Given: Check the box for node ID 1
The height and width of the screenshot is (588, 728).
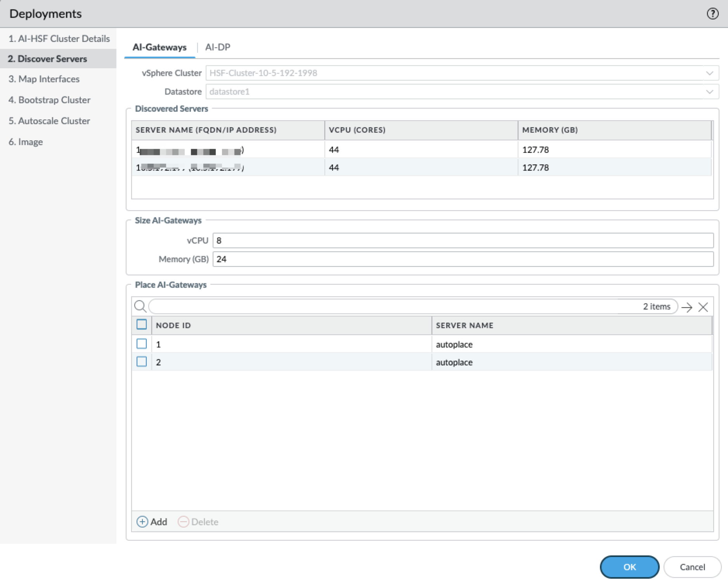Looking at the screenshot, I should [142, 344].
